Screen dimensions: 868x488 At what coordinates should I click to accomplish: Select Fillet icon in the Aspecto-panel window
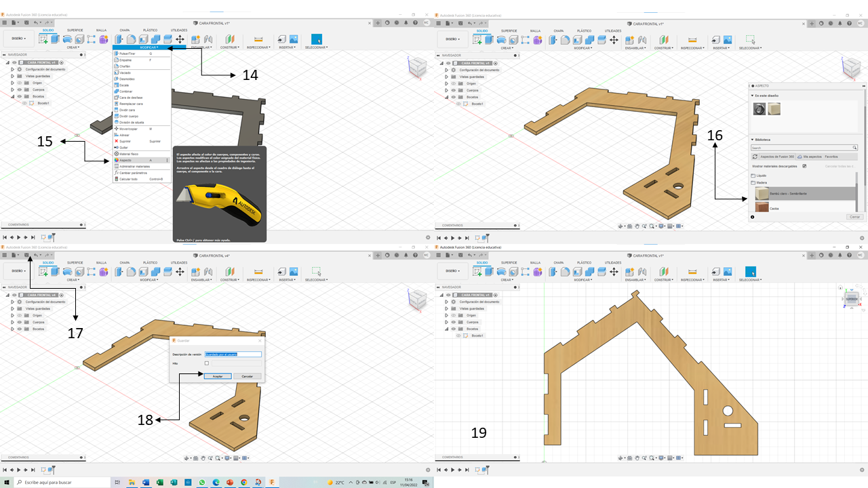(x=565, y=40)
